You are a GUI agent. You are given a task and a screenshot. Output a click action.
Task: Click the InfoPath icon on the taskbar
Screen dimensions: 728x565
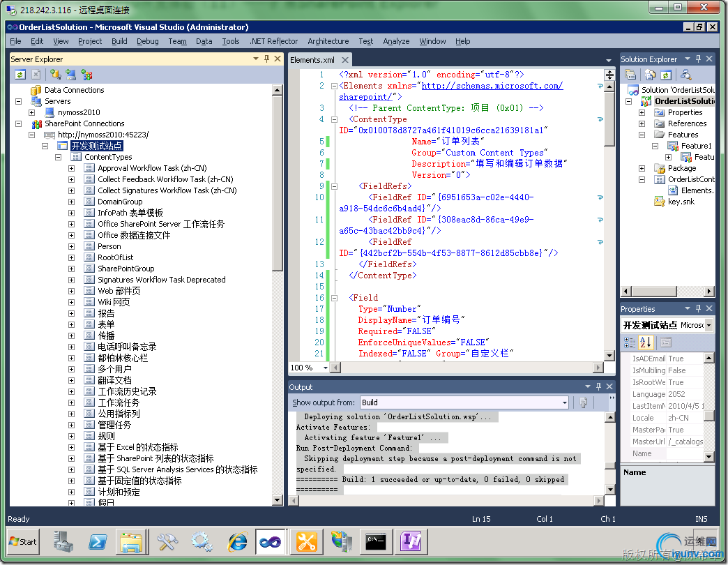(411, 542)
